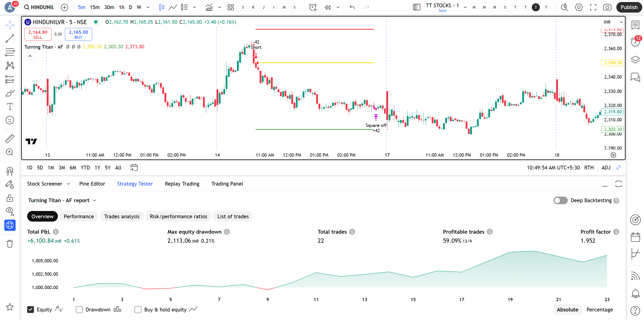The height and width of the screenshot is (320, 644).
Task: Open go to date calendar
Action: point(134,168)
